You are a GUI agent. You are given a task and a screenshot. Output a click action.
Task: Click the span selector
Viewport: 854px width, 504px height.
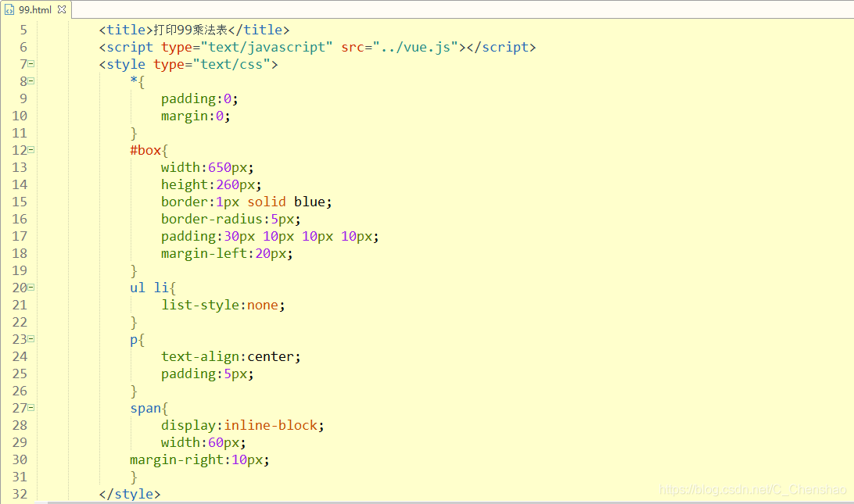(145, 408)
